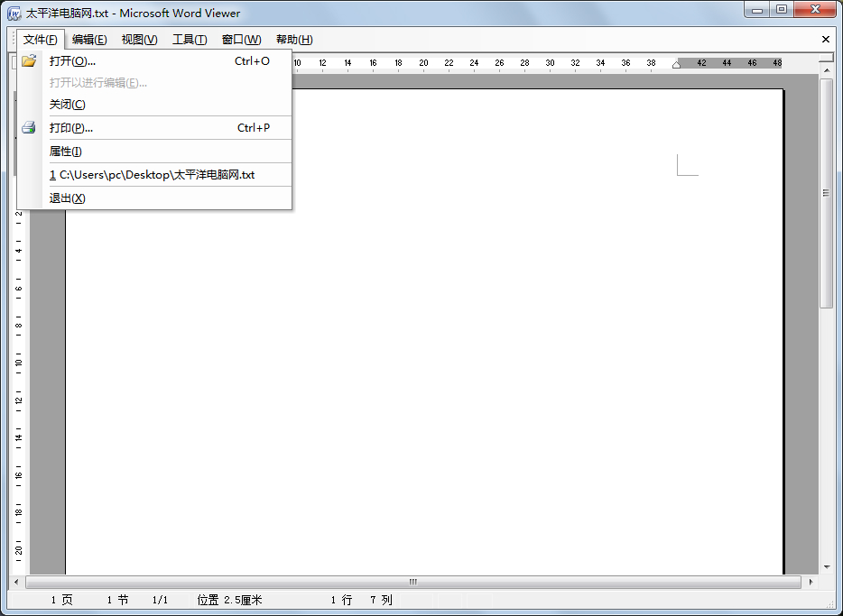Screen dimensions: 843x616
Task: Click the vertical scrollbar thumb
Action: [x=827, y=193]
